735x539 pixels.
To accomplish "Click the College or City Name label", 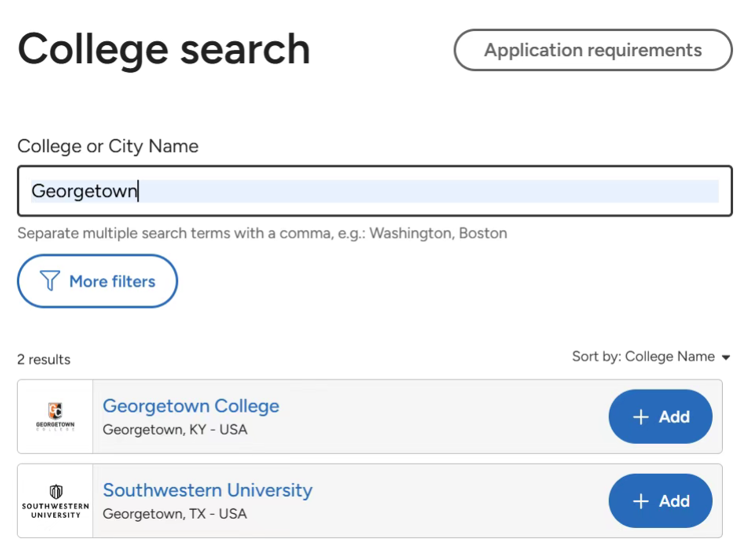I will (x=108, y=146).
